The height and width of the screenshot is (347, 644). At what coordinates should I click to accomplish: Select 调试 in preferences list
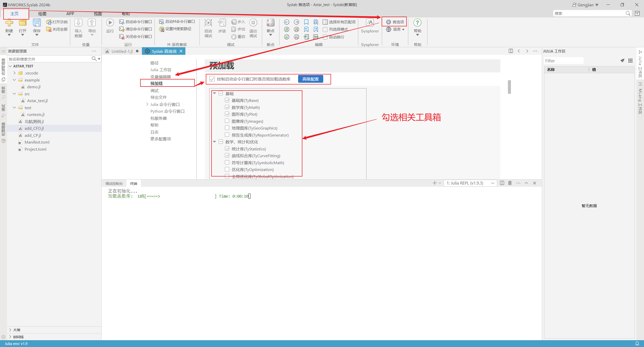tap(154, 91)
